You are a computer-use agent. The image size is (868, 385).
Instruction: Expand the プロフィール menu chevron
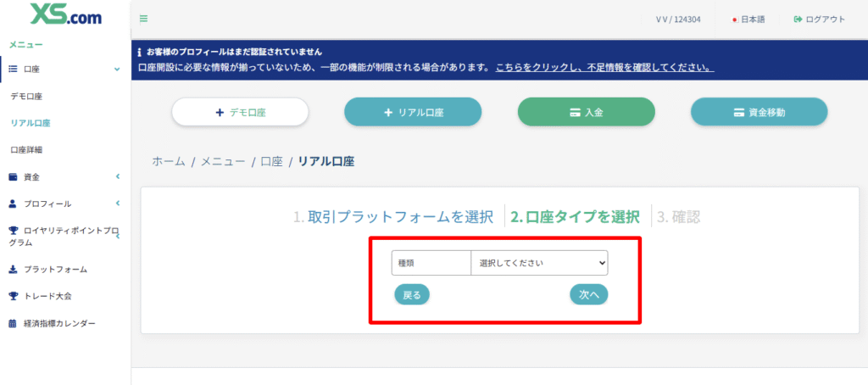pyautogui.click(x=117, y=204)
